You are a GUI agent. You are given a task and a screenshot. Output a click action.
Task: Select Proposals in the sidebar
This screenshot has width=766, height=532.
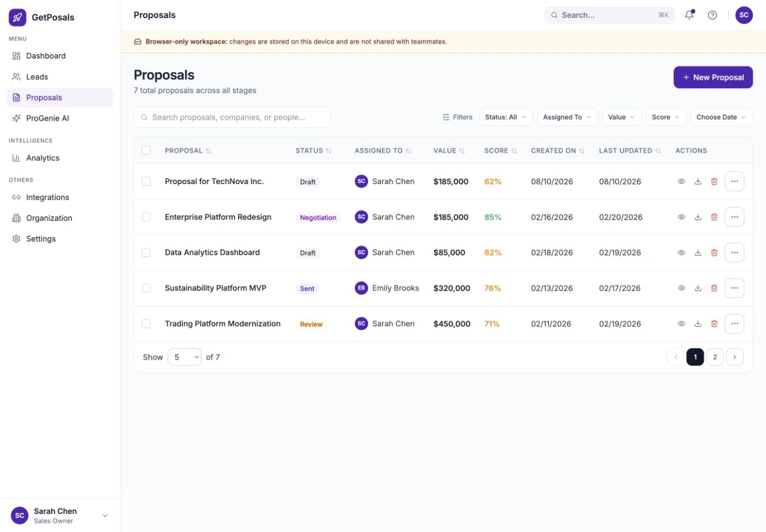(60, 98)
